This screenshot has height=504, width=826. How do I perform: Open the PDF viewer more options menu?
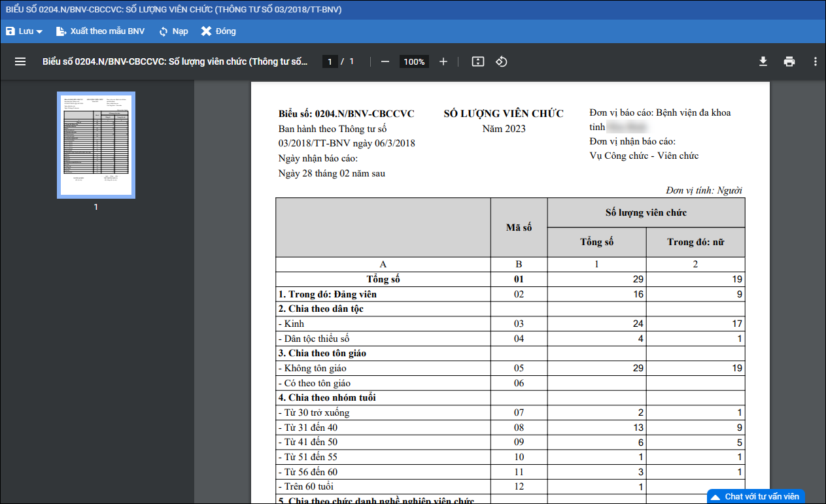(x=815, y=61)
